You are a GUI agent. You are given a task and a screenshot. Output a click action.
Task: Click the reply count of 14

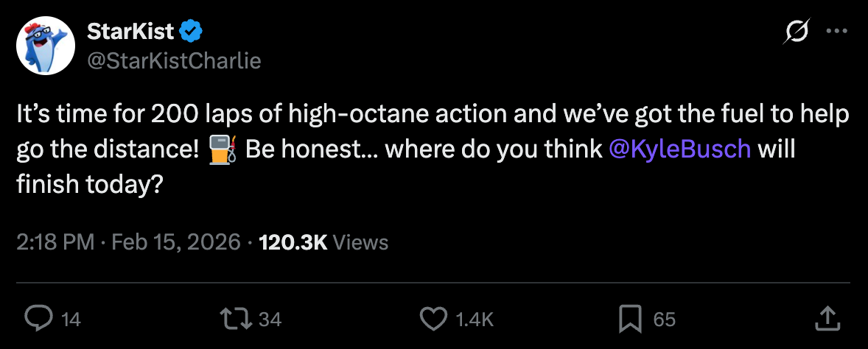tap(71, 319)
